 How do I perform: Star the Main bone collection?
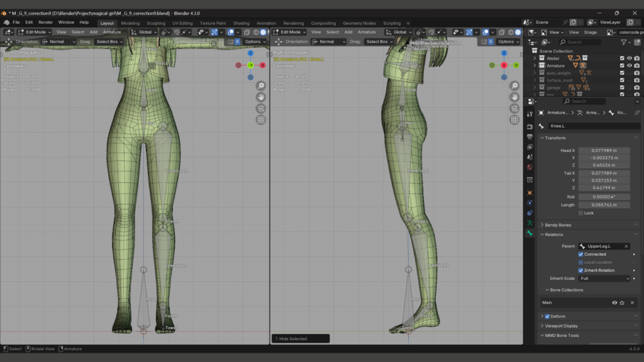(x=622, y=303)
